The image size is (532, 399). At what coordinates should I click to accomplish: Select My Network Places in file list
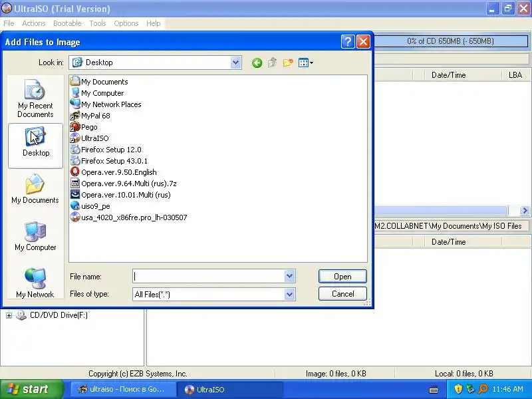click(x=106, y=104)
